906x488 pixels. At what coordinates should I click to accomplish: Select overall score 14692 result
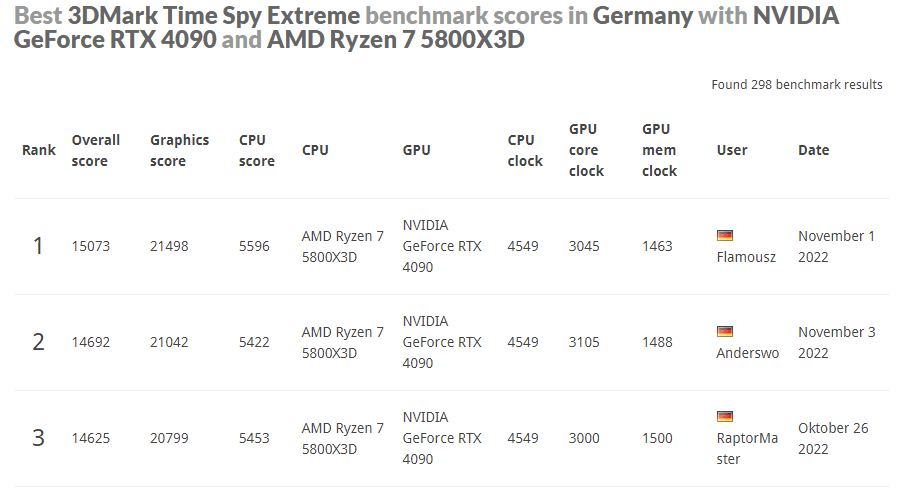91,342
